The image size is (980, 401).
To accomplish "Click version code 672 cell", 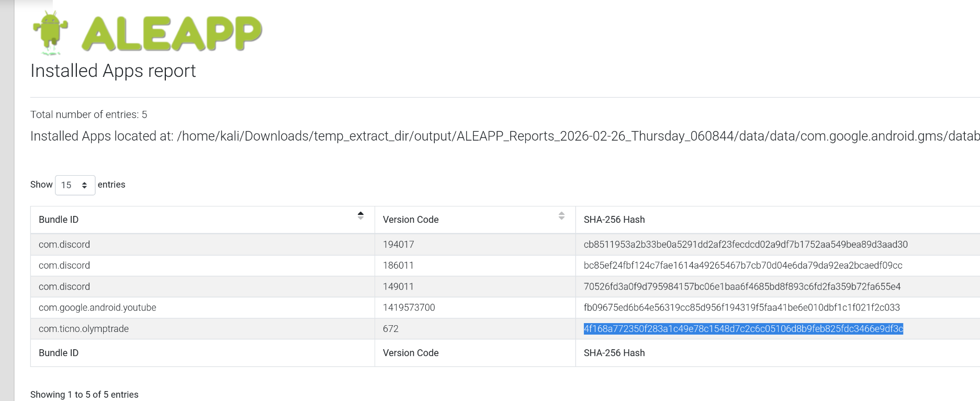I will (391, 329).
